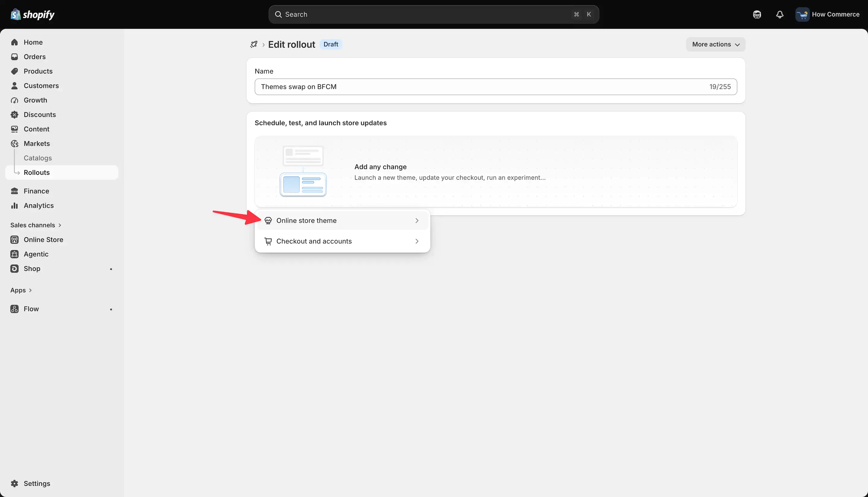The width and height of the screenshot is (868, 497).
Task: Open the How Commerce store avatar
Action: tap(802, 14)
